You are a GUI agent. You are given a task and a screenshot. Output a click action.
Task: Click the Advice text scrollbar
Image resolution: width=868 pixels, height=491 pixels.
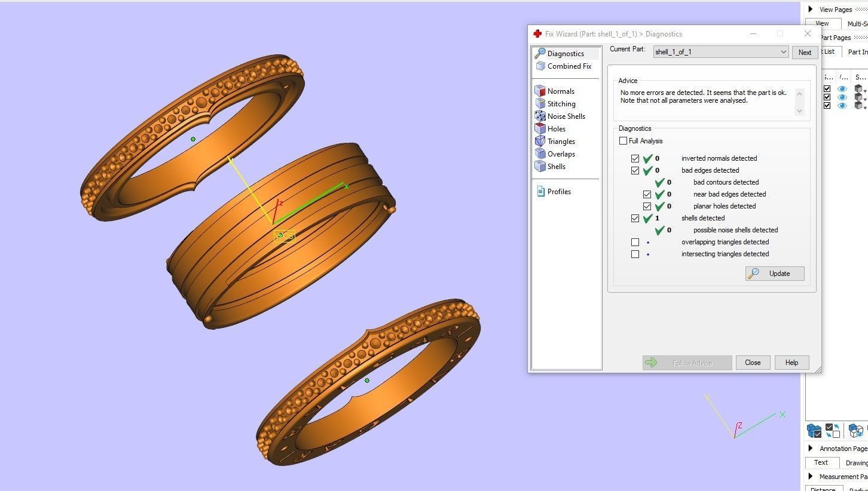coord(799,102)
